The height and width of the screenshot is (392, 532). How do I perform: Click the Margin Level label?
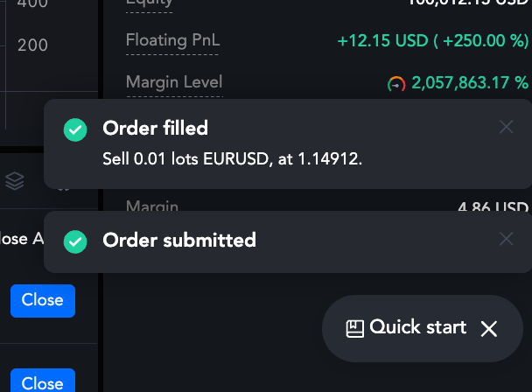[174, 82]
